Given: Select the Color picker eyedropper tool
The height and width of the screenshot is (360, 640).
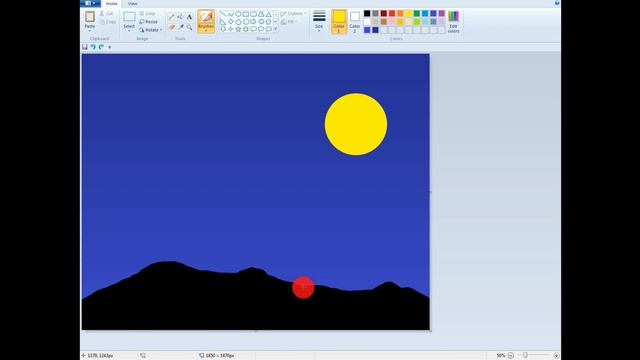Looking at the screenshot, I should (x=180, y=27).
